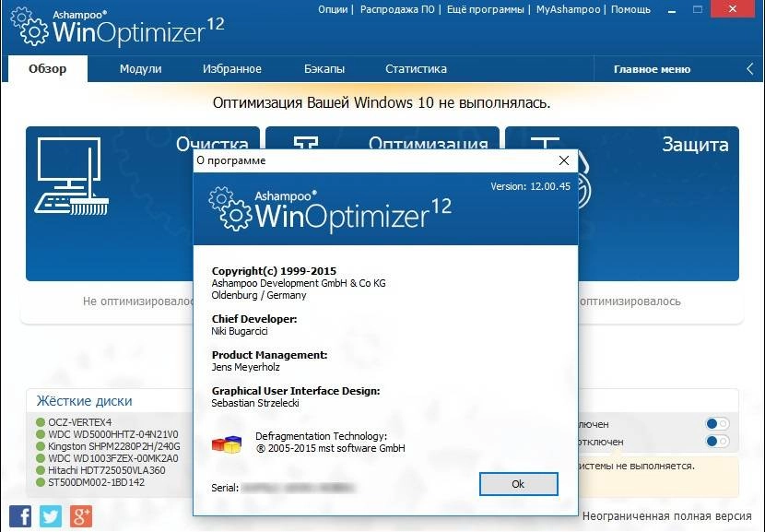Screen dimensions: 765x532
Task: Click the Windows 10 optimization status message
Action: (x=382, y=103)
